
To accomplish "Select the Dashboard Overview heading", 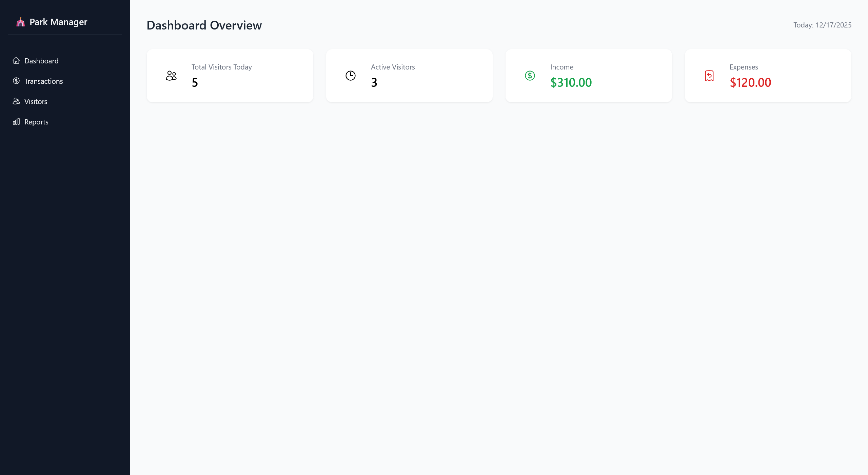I will coord(204,25).
